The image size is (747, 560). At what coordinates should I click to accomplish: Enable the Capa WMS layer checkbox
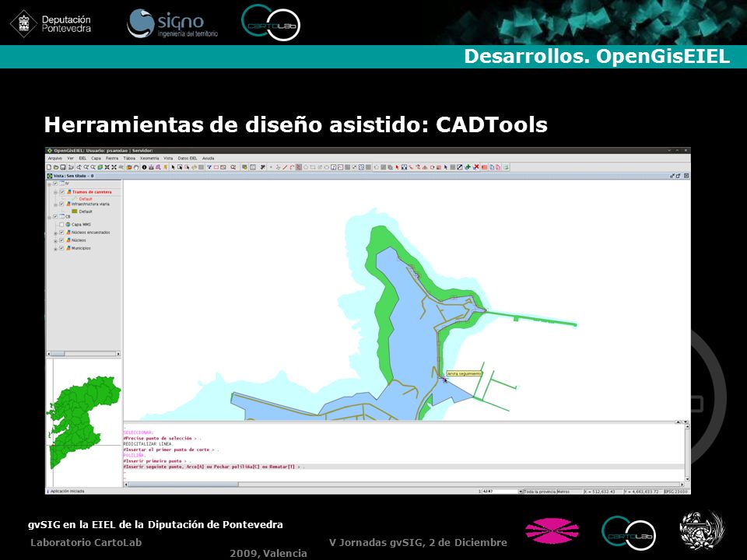coord(61,224)
